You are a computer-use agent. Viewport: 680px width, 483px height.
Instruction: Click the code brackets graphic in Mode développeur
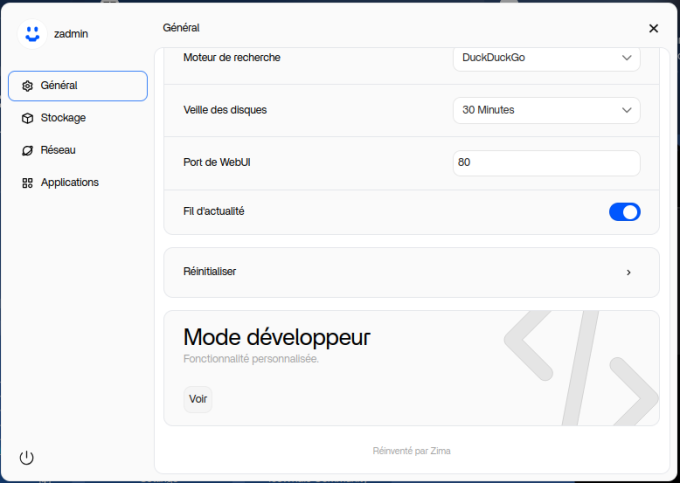click(580, 364)
